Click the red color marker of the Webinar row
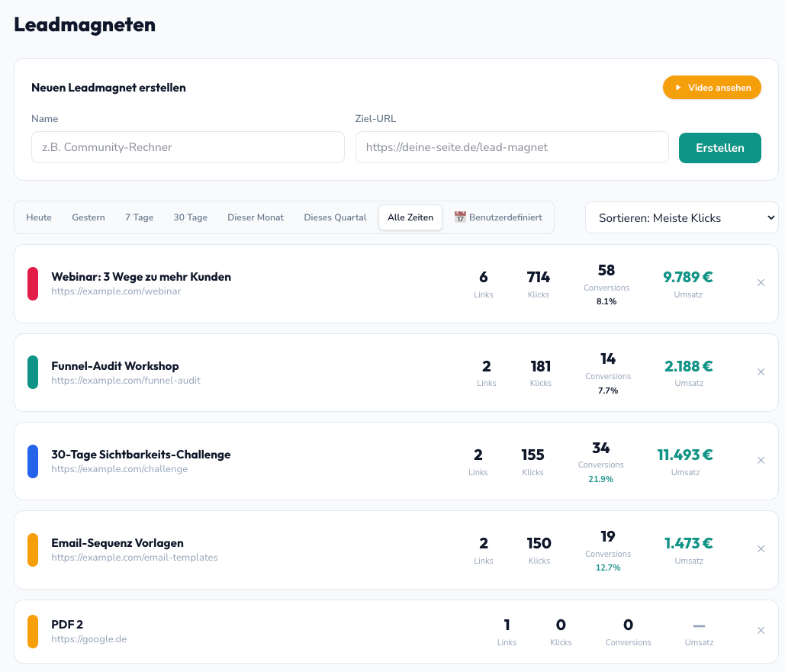Viewport: 785px width, 672px height. pyautogui.click(x=33, y=284)
